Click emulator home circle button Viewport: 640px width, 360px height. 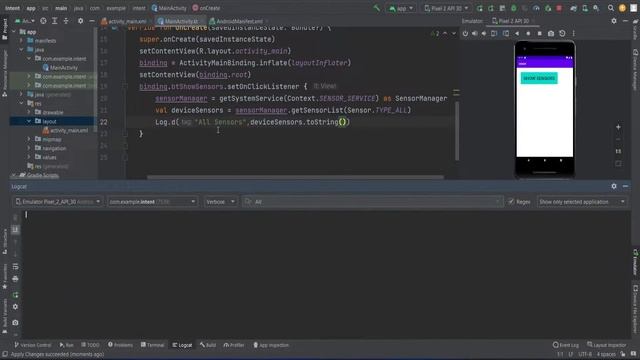click(528, 33)
